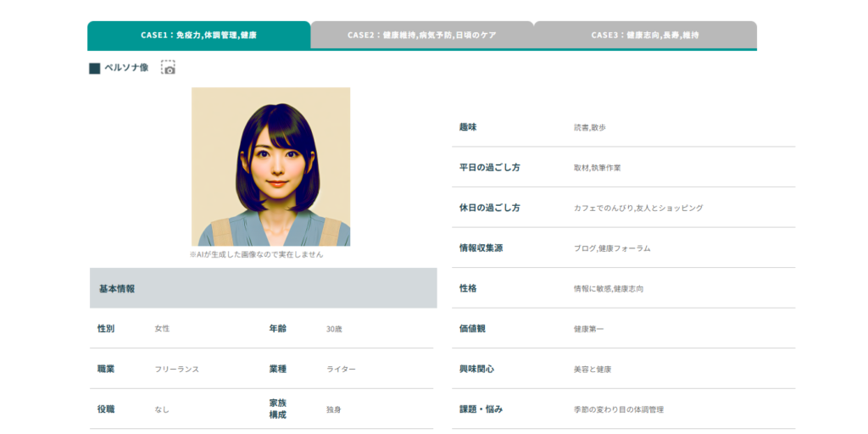Click the AI-generated persona portrait
This screenshot has height=434, width=868.
(270, 167)
